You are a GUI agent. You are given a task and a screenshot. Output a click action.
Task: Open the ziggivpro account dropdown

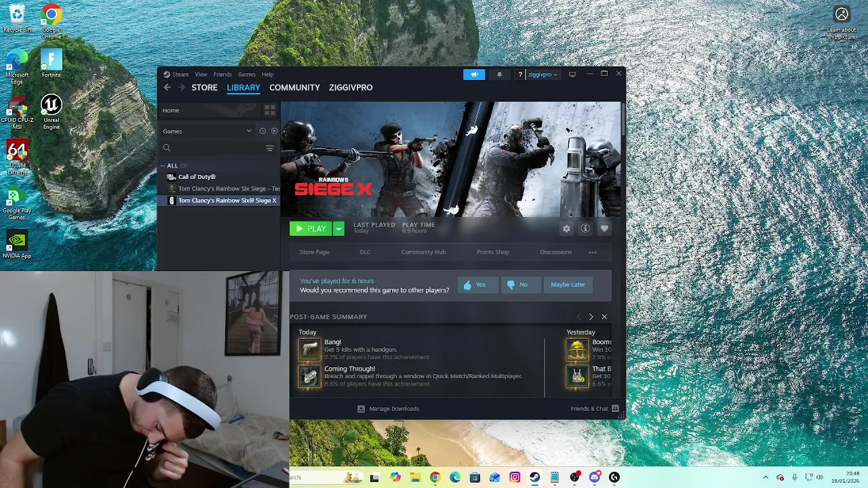[542, 75]
